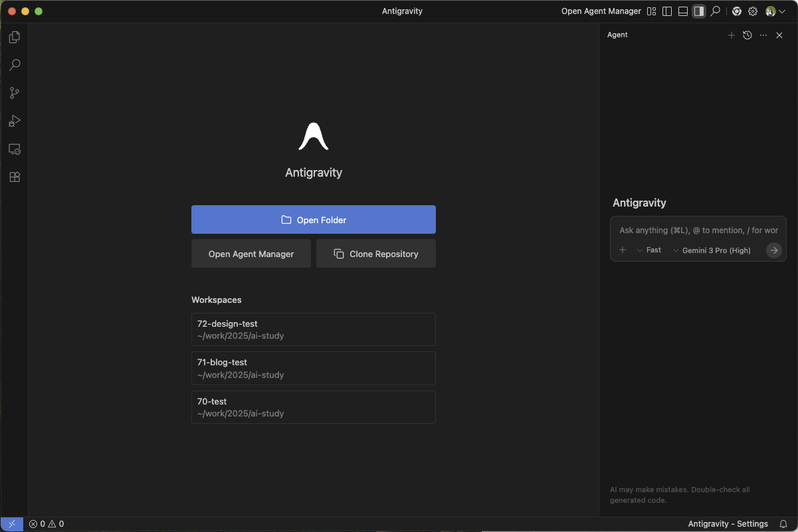Open the Search view in the activity bar

(x=14, y=65)
